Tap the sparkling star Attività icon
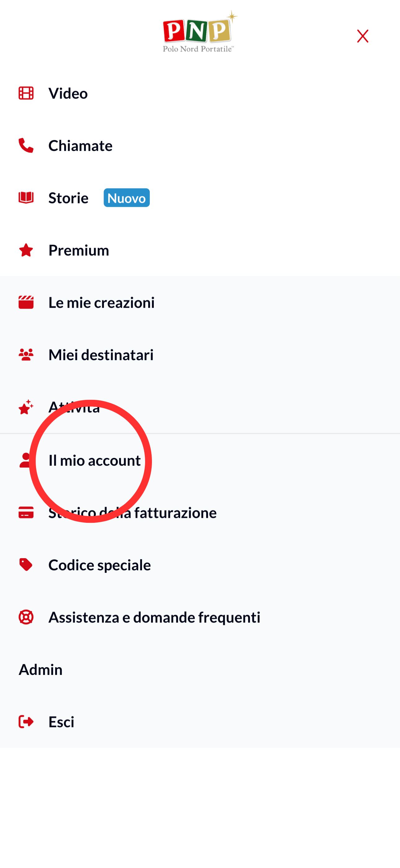The height and width of the screenshot is (868, 400). 26,407
